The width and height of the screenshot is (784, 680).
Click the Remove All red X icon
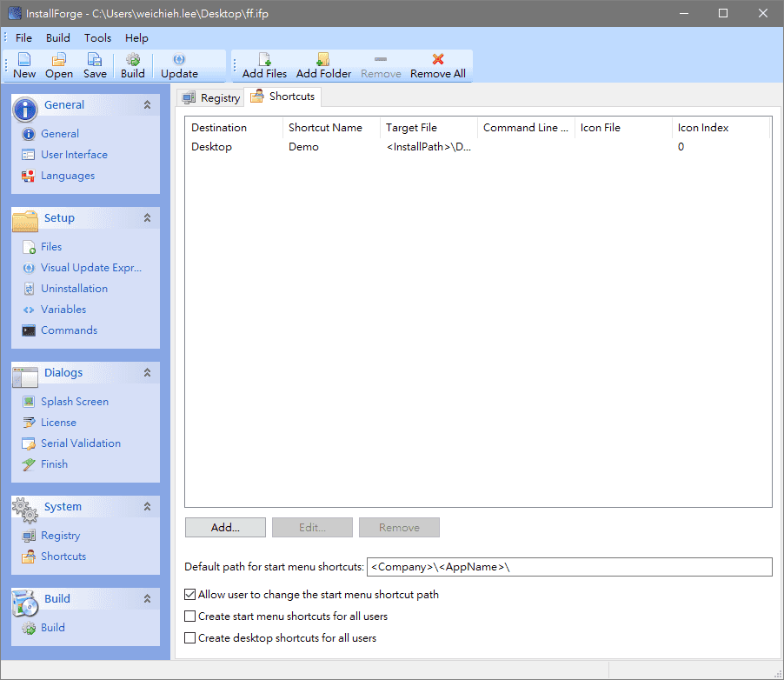pos(438,59)
